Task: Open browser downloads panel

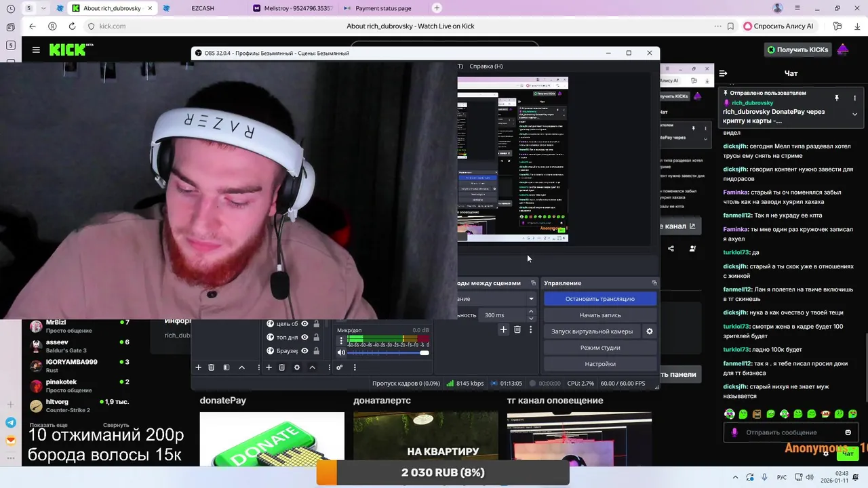Action: [x=856, y=26]
